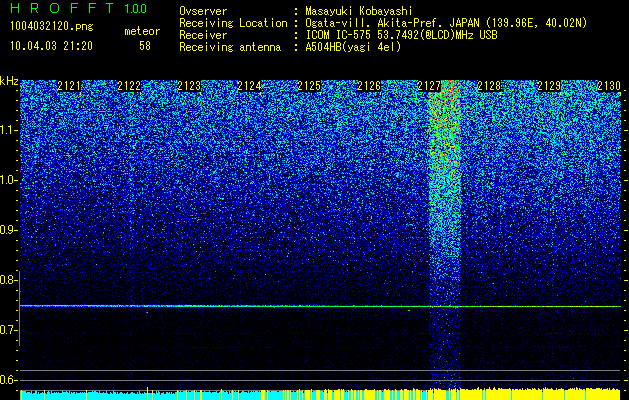
Task: Select antenna value A504HB(yagi 4el)
Action: (353, 47)
